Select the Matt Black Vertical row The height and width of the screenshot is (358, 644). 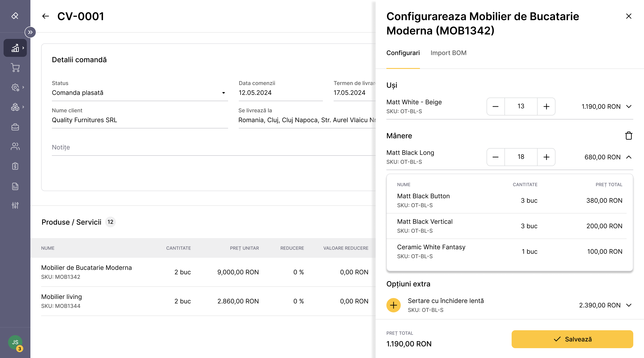(510, 226)
